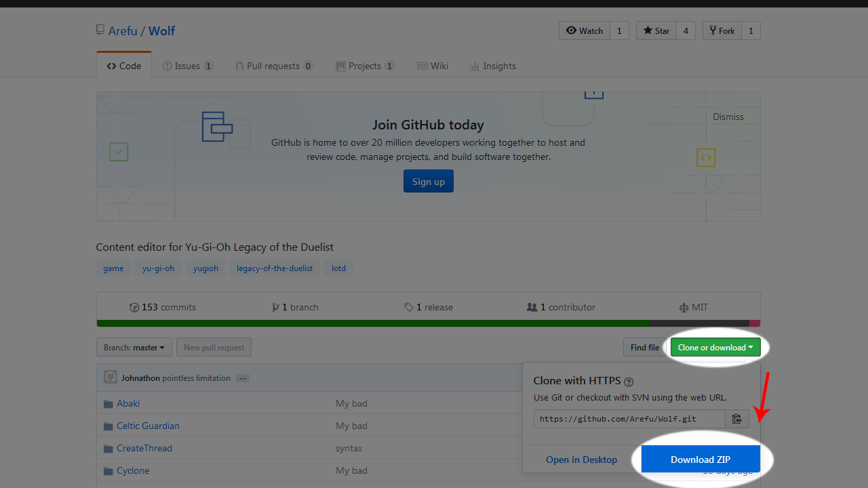This screenshot has height=488, width=868.
Task: Open the My bad commit on Abaki row
Action: (x=351, y=403)
